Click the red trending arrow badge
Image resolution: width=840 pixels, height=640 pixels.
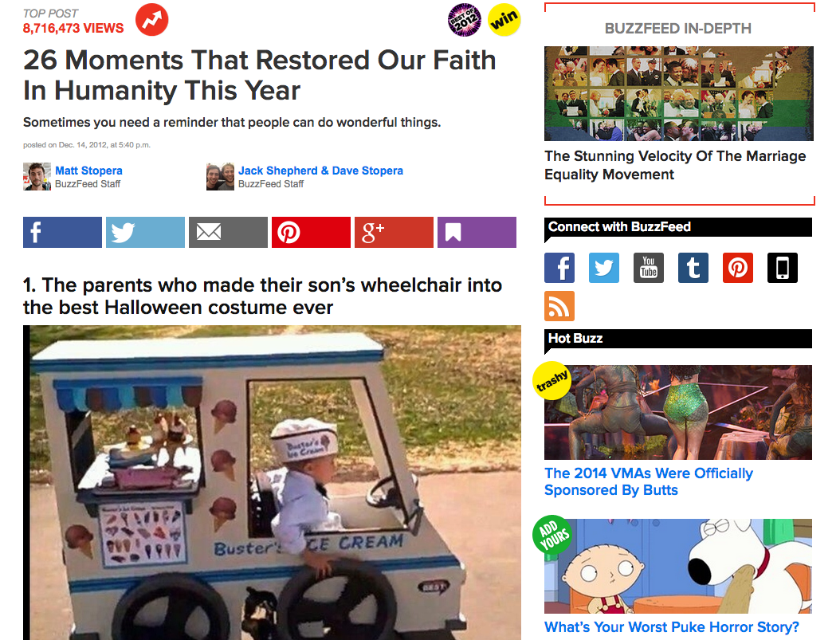tap(151, 19)
